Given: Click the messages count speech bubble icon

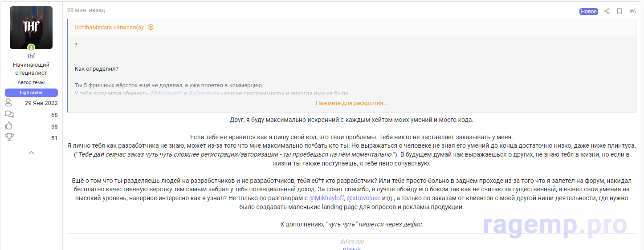Looking at the screenshot, I should (8, 115).
